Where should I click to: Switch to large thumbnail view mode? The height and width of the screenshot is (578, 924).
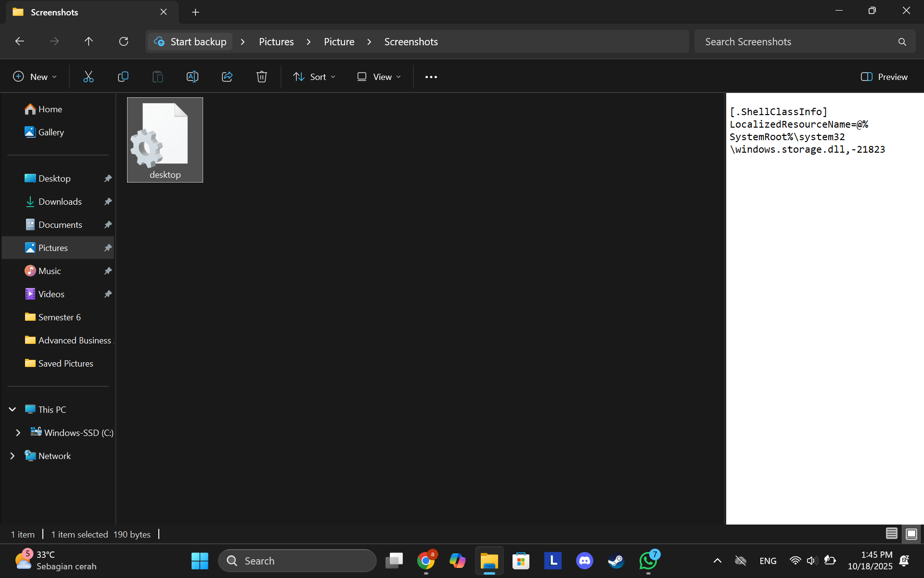click(x=911, y=534)
